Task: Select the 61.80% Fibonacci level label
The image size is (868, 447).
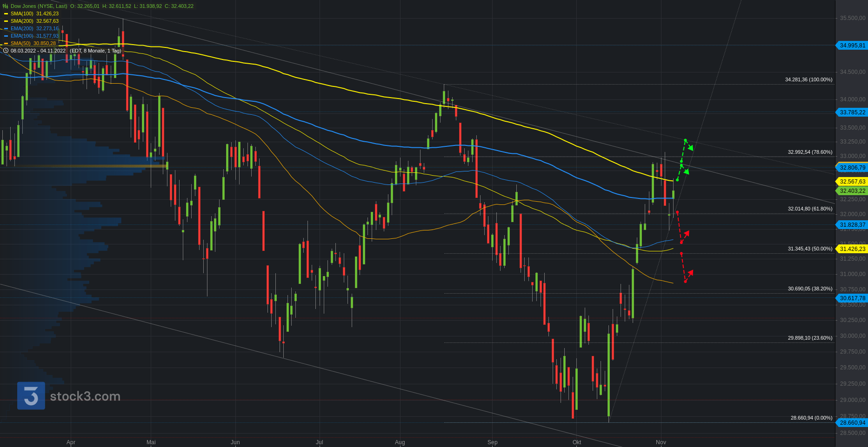Action: [x=810, y=209]
